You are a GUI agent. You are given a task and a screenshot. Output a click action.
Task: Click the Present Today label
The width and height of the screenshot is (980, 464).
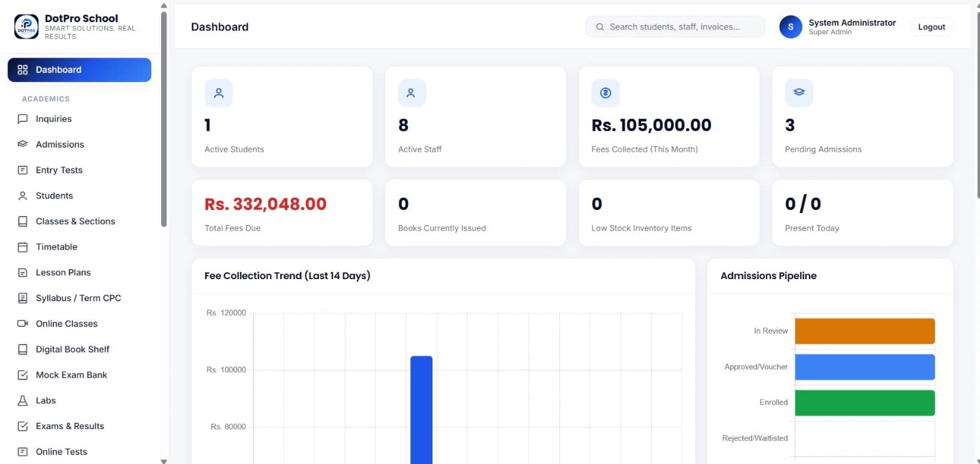(812, 228)
